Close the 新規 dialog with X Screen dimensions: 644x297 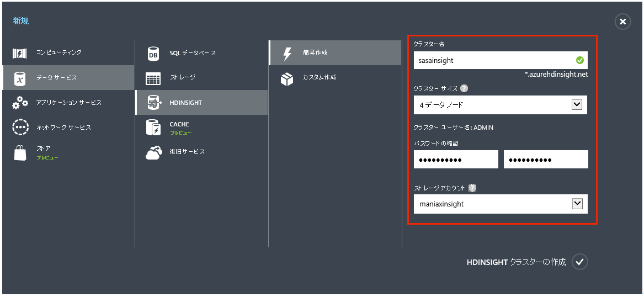[x=622, y=22]
